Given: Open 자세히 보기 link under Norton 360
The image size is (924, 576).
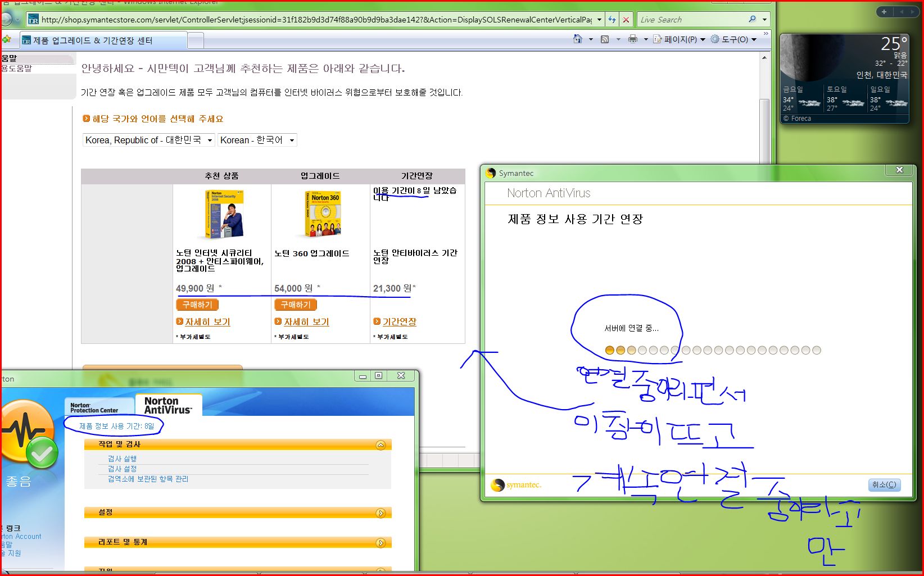Looking at the screenshot, I should click(x=306, y=322).
